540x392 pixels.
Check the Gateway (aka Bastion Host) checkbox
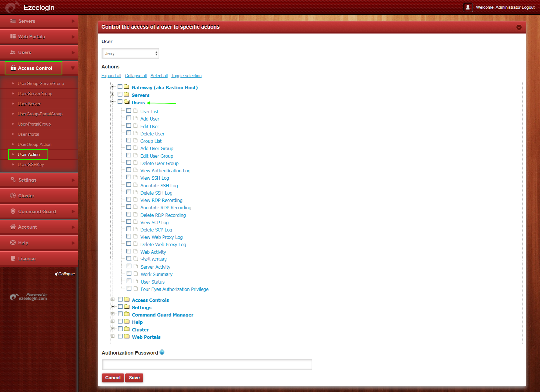120,87
